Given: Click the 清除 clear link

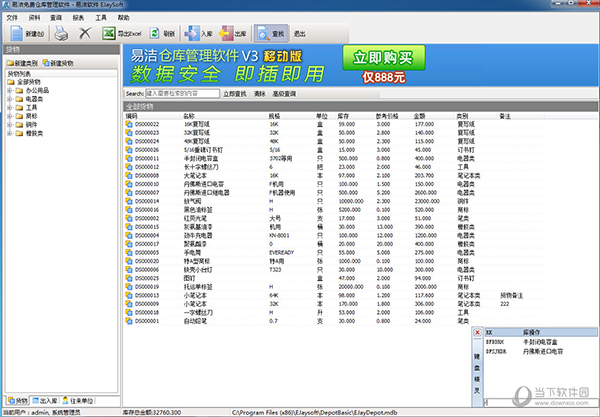Looking at the screenshot, I should [x=259, y=94].
